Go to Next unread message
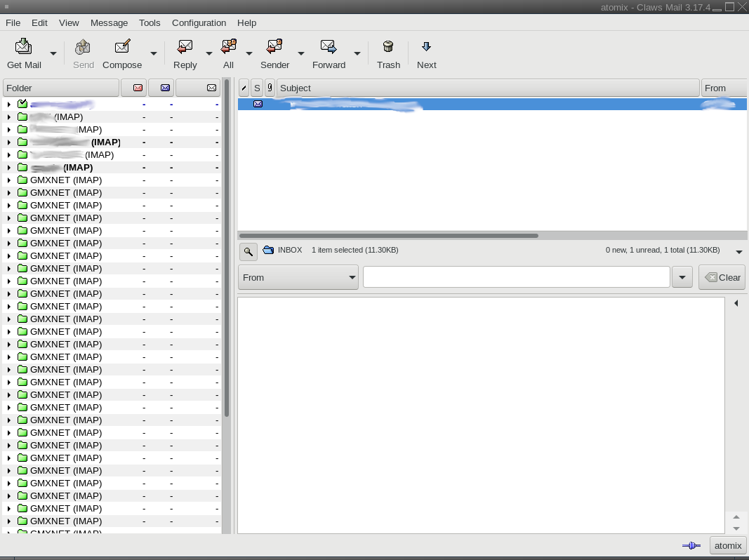Screen dimensions: 749x560 click(427, 54)
